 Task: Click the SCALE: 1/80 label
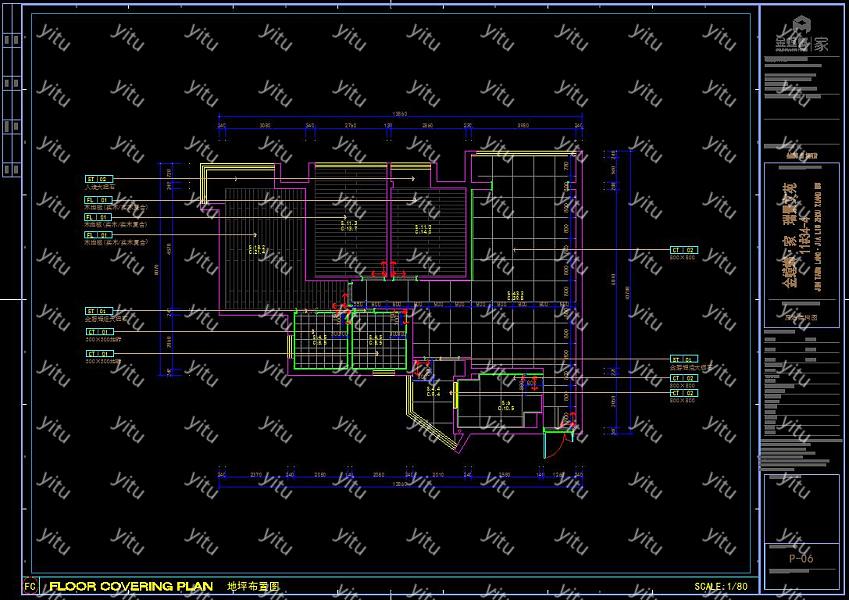click(721, 586)
